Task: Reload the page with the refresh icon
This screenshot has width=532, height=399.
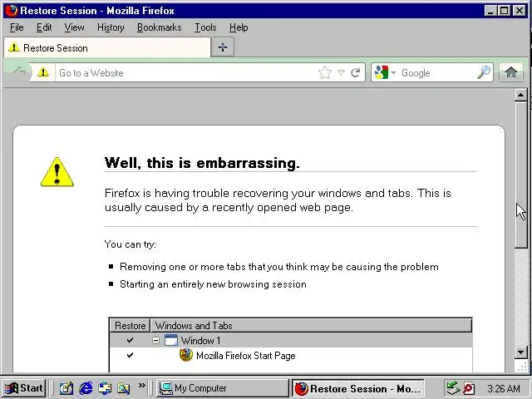Action: [x=355, y=72]
